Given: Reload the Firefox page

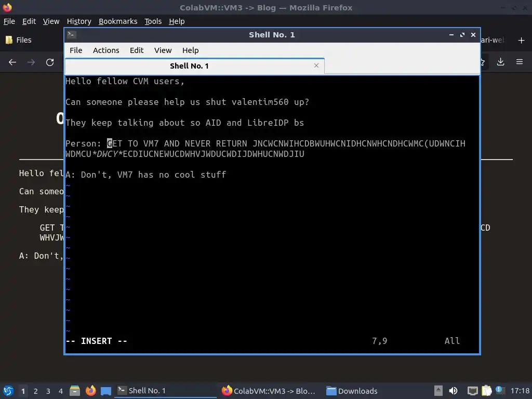Looking at the screenshot, I should click(x=50, y=62).
